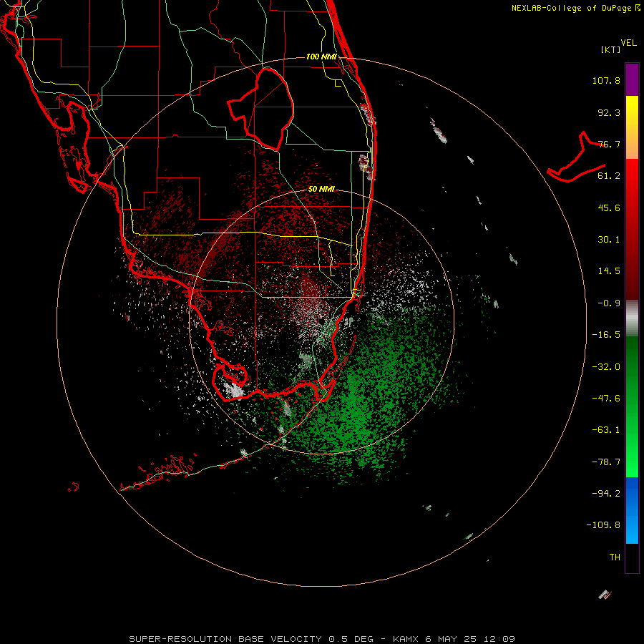The width and height of the screenshot is (644, 644).
Task: Click the 76.7 scale value
Action: click(609, 144)
